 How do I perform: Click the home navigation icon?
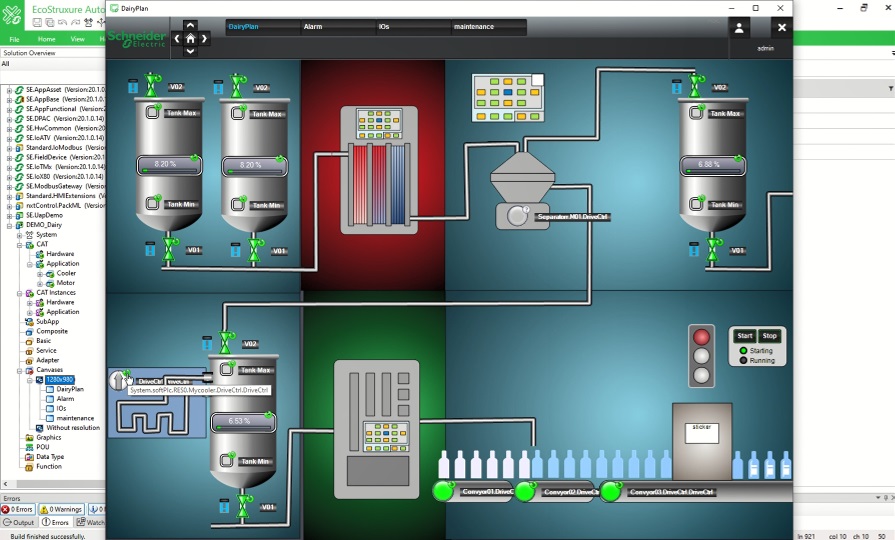[x=190, y=39]
